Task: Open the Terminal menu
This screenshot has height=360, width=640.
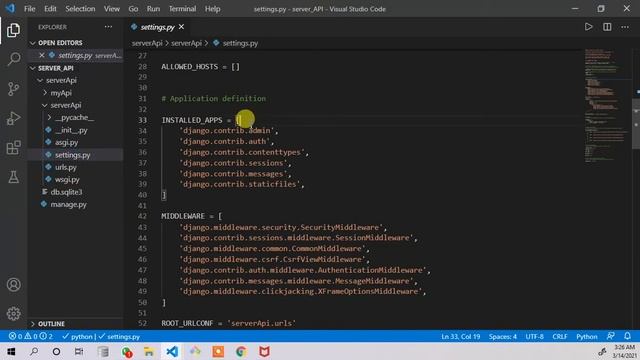Action: pyautogui.click(x=182, y=9)
